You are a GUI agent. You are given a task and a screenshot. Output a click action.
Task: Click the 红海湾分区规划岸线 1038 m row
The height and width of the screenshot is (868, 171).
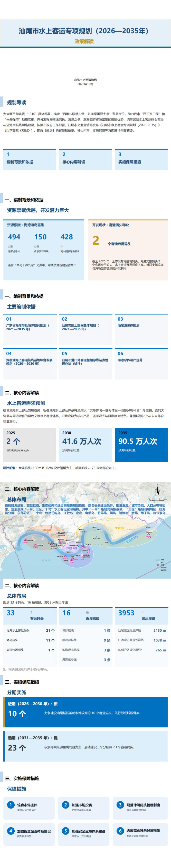[x=142, y=640]
